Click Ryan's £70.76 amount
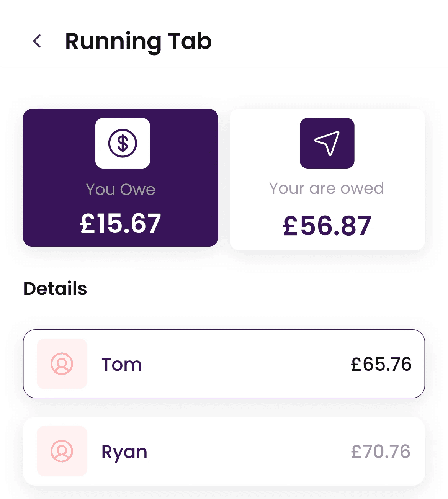 tap(381, 452)
